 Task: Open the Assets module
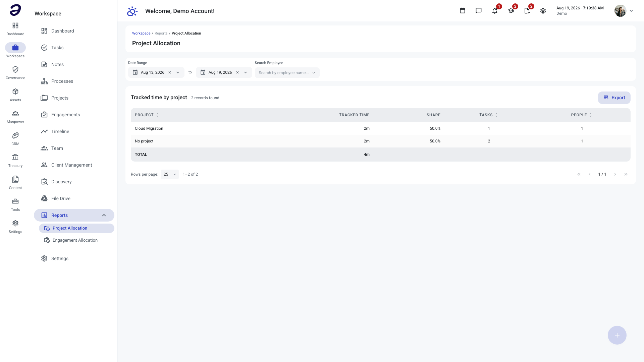[x=15, y=95]
